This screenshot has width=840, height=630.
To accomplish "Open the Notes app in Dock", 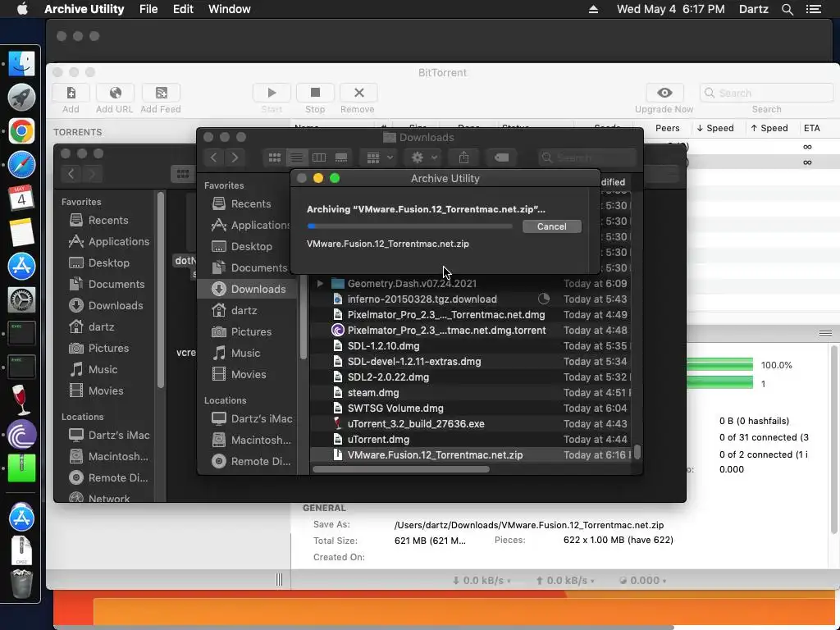I will pyautogui.click(x=21, y=232).
